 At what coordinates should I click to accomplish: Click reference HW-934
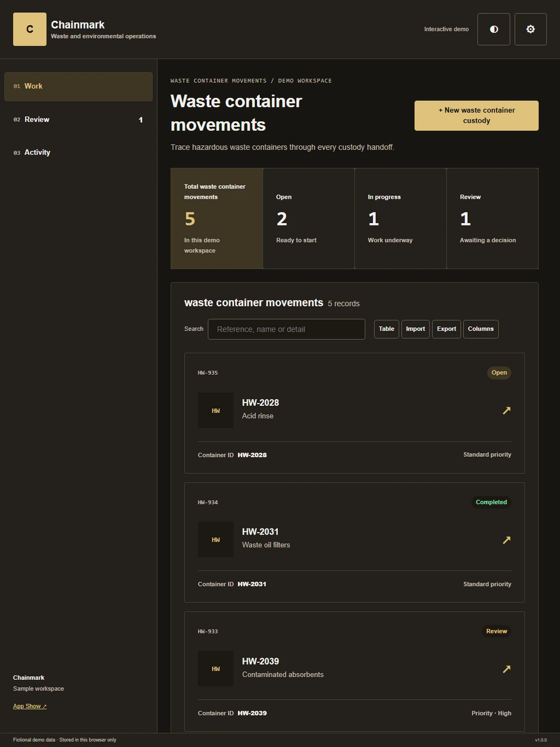click(x=208, y=502)
